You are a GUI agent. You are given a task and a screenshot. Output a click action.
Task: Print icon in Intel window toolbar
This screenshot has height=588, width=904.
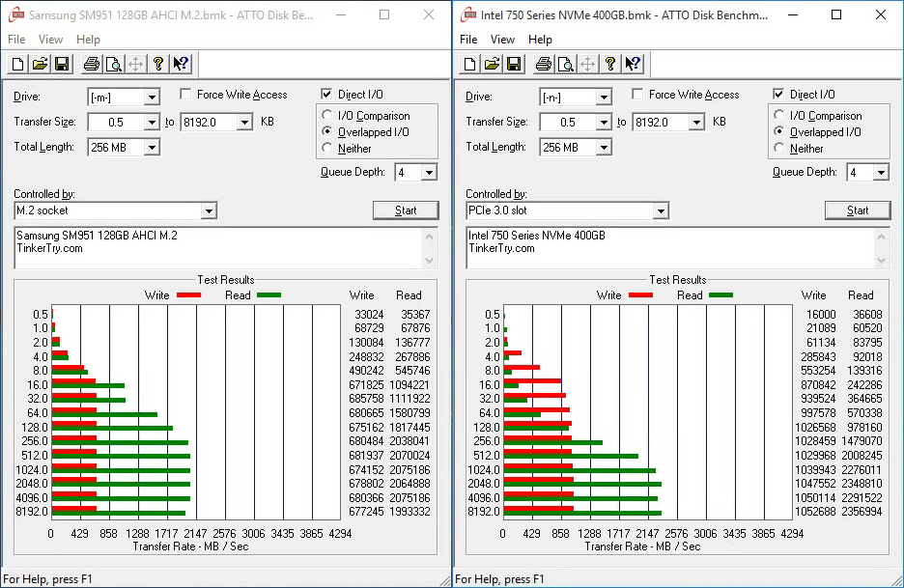543,64
